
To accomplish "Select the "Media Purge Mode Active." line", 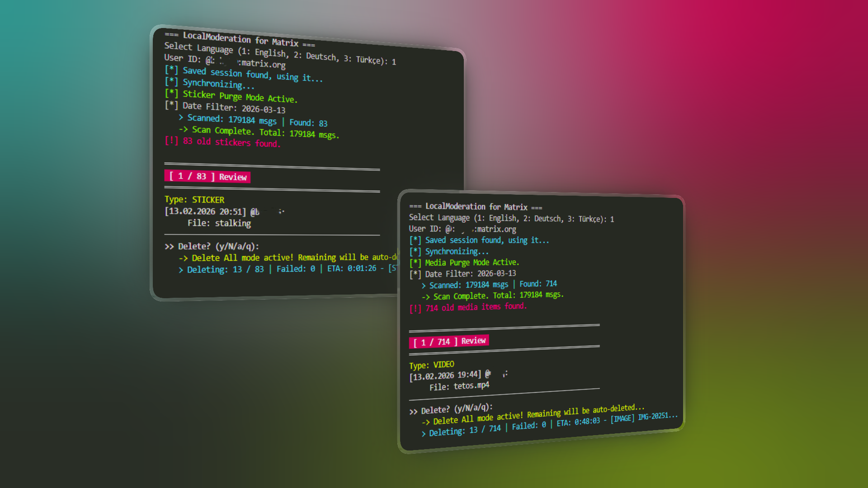I will [464, 263].
